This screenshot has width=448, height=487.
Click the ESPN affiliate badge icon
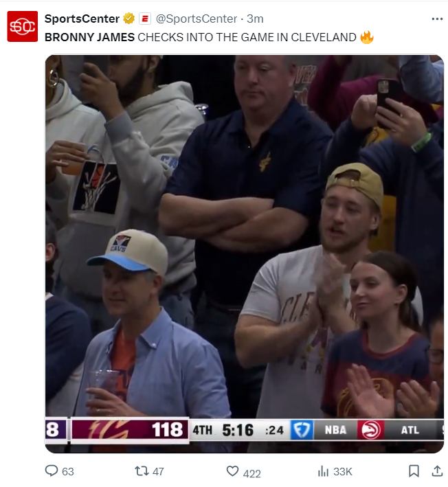(145, 19)
